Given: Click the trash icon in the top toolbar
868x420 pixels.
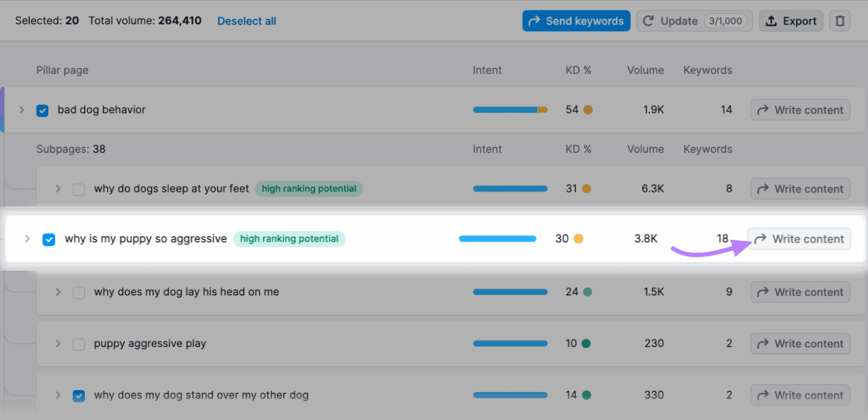Looking at the screenshot, I should tap(841, 21).
